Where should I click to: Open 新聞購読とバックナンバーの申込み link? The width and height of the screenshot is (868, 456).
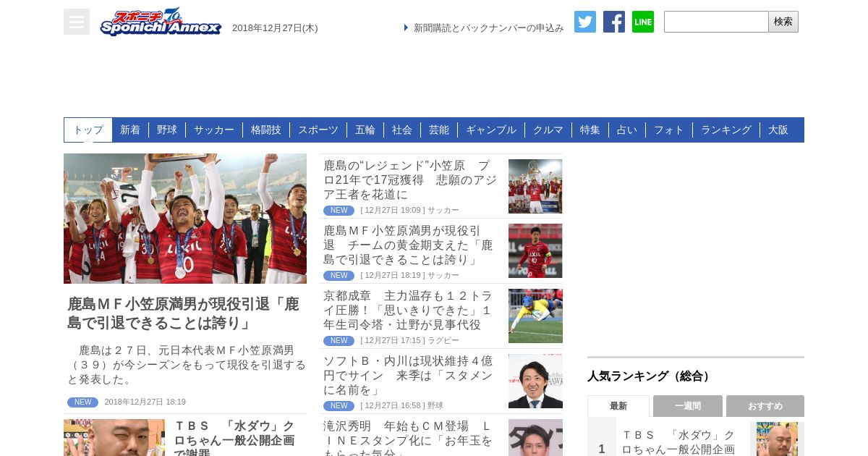coord(488,28)
